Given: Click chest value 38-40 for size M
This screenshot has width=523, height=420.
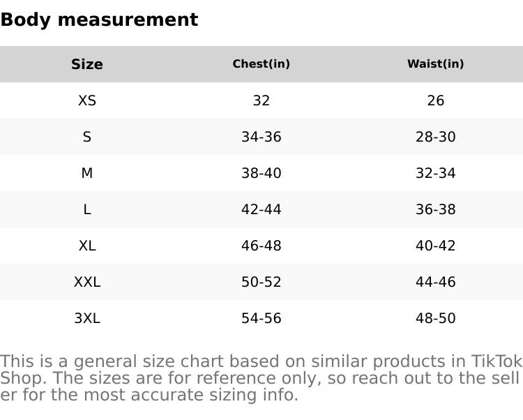Looking at the screenshot, I should click(x=261, y=173).
